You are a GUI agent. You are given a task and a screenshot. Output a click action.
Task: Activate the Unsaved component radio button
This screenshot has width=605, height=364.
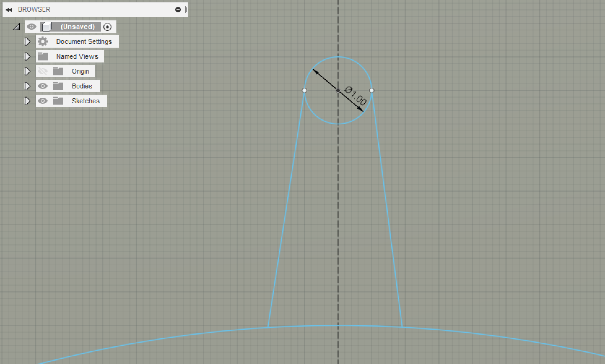[x=107, y=27]
